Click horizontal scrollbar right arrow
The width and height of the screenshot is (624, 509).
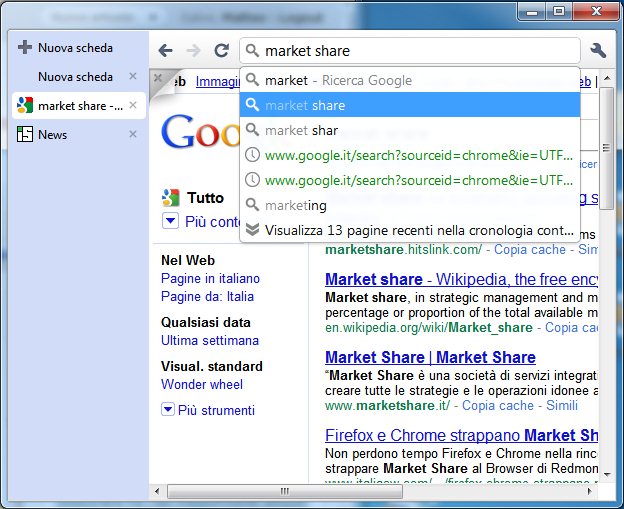tap(590, 491)
